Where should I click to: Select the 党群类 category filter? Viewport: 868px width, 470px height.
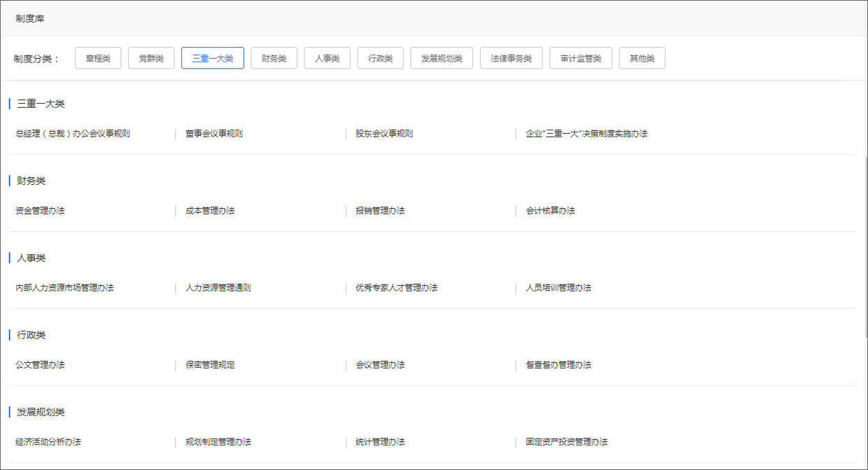(x=151, y=58)
